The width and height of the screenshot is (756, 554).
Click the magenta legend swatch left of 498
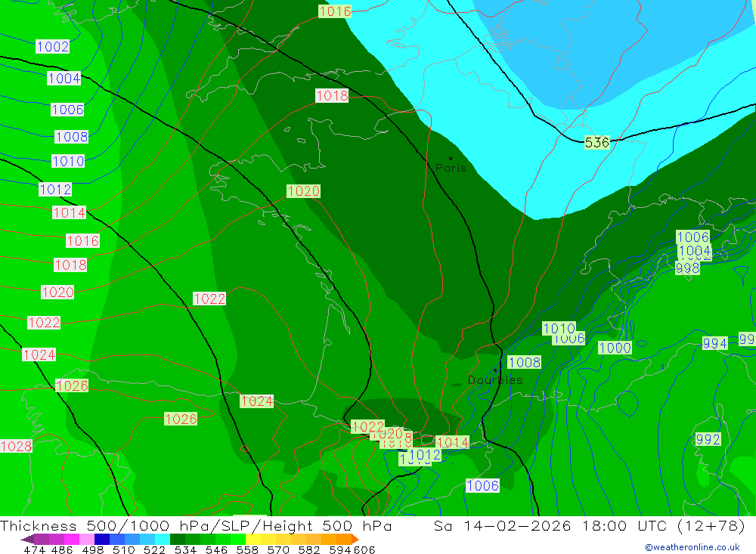(72, 539)
